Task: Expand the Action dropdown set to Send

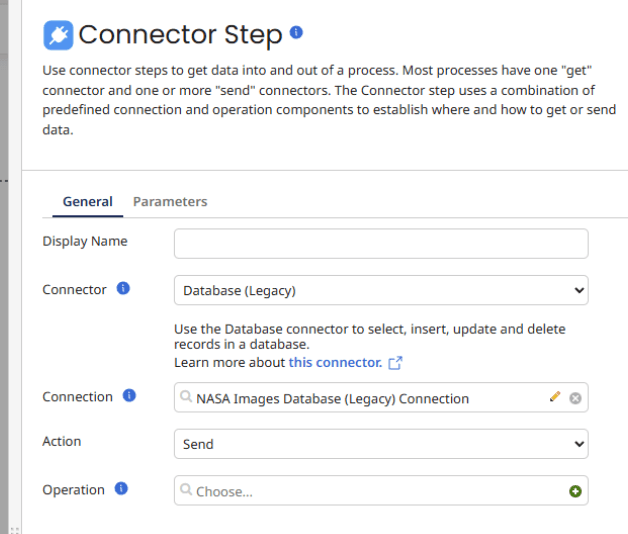Action: (380, 443)
